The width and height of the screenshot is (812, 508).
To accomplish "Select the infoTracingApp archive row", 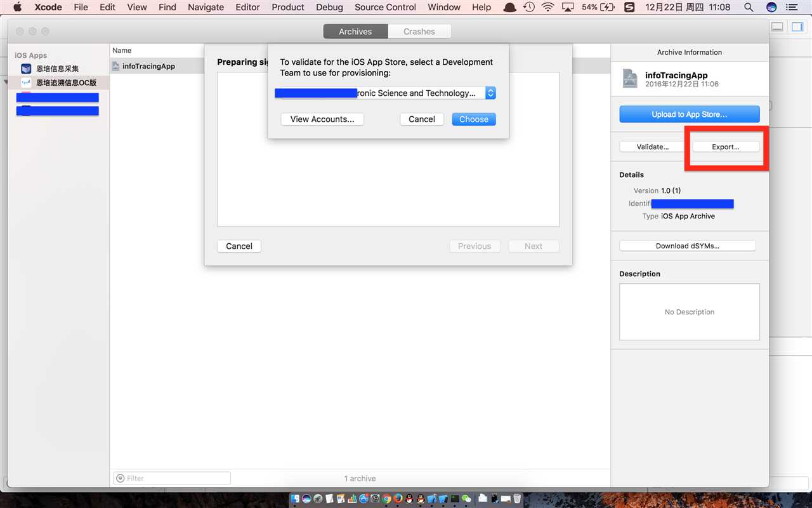I will [360, 66].
